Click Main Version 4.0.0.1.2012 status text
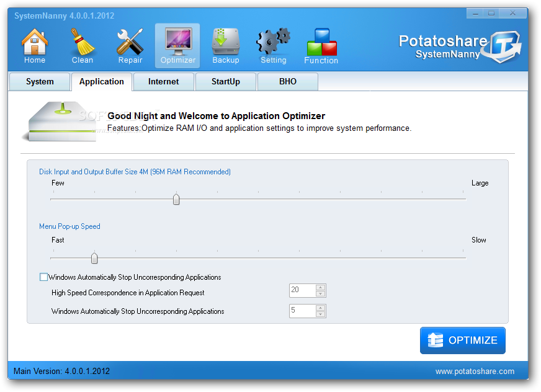Image resolution: width=541 pixels, height=392 pixels. pos(61,372)
